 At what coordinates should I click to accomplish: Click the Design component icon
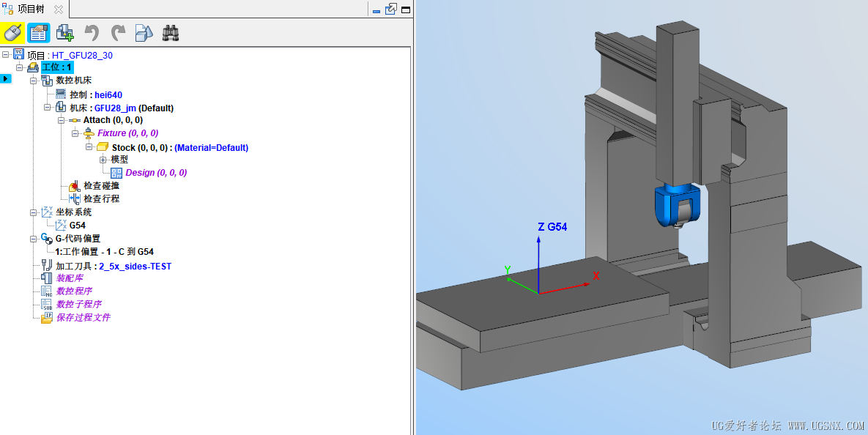tap(116, 173)
